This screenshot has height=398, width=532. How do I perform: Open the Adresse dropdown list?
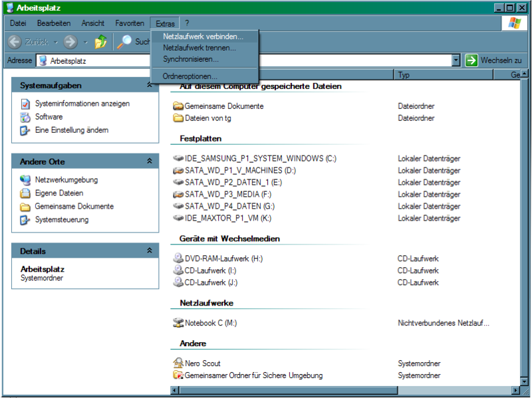[456, 60]
